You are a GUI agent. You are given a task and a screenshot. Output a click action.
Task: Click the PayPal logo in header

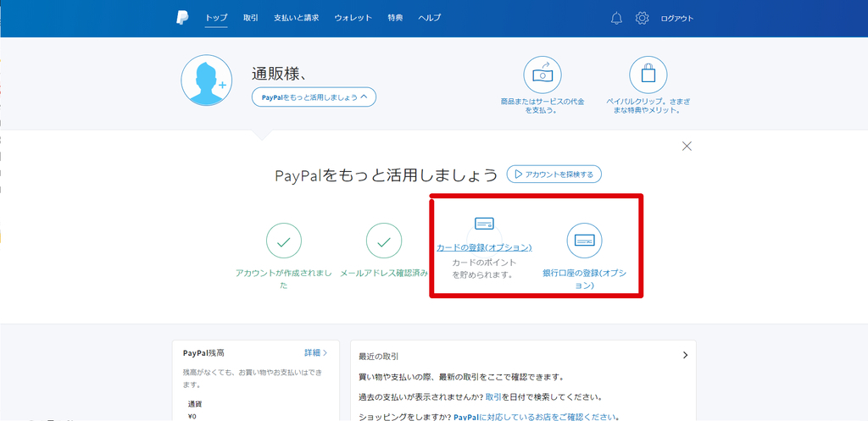183,18
